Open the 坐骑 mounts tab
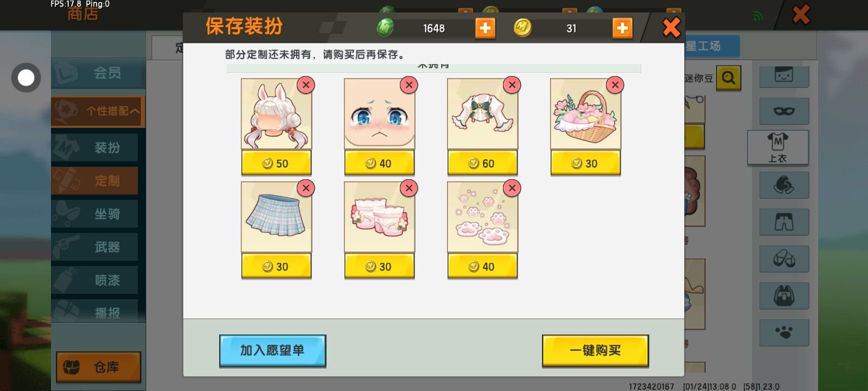Screen dimensions: 868x391 pyautogui.click(x=95, y=214)
